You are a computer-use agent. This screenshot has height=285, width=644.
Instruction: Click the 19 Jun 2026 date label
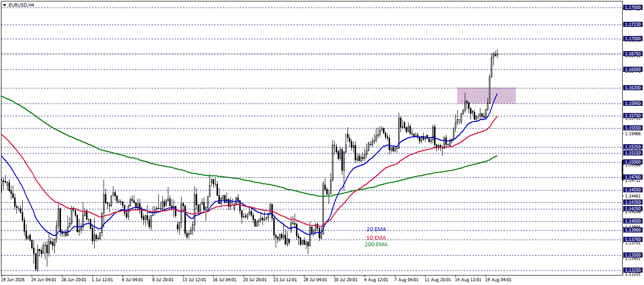pyautogui.click(x=14, y=280)
